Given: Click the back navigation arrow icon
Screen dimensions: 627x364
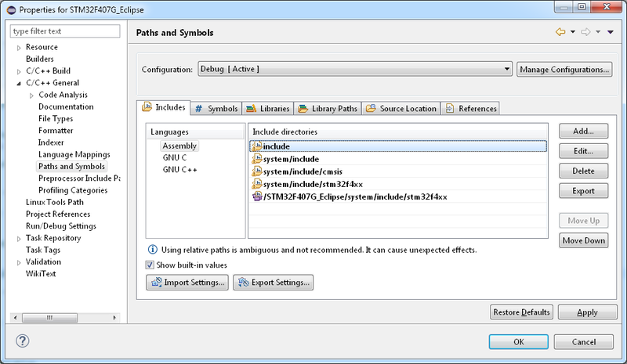Looking at the screenshot, I should (x=560, y=32).
